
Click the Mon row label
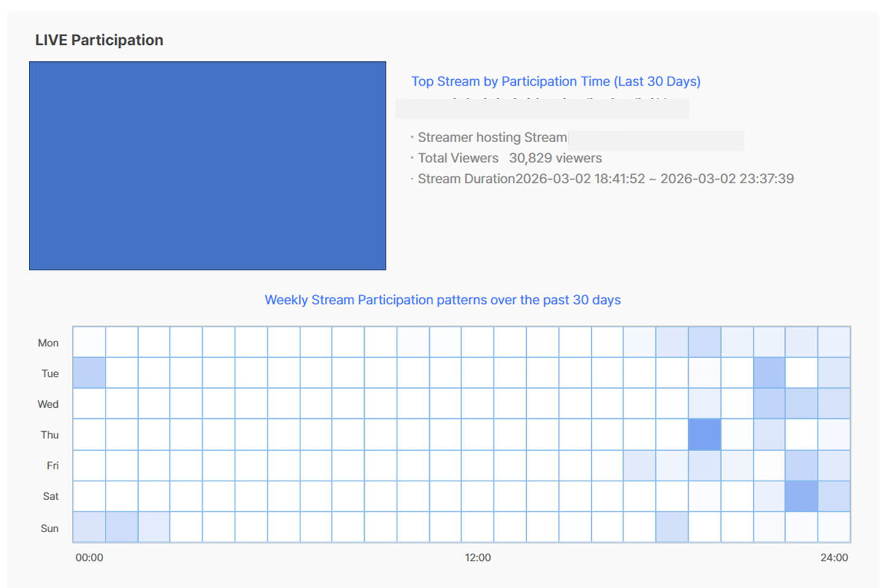(48, 343)
